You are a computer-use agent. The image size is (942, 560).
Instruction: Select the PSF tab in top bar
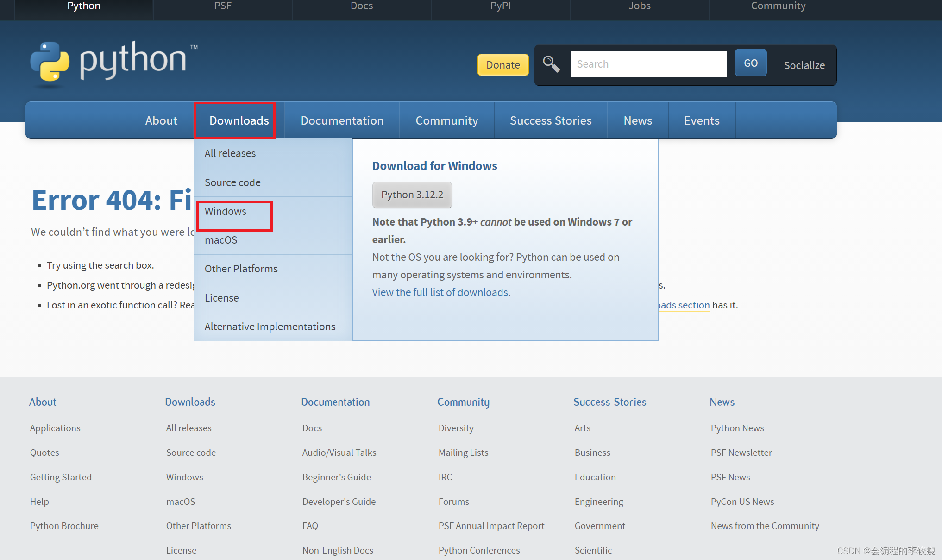point(223,6)
